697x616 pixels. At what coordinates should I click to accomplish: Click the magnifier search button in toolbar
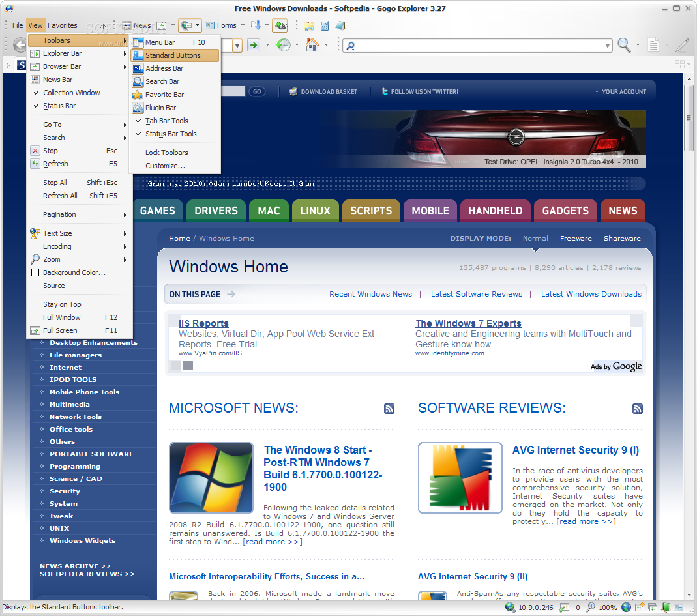[x=624, y=45]
